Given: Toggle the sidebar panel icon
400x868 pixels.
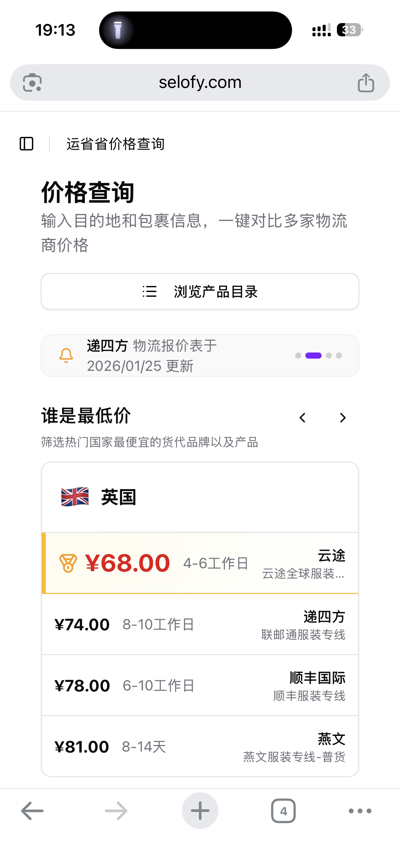Looking at the screenshot, I should [26, 144].
